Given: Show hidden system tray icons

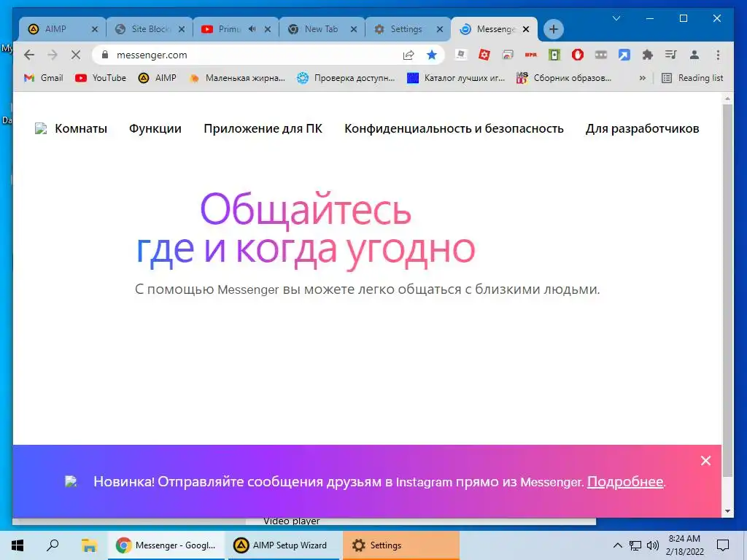Looking at the screenshot, I should (617, 545).
